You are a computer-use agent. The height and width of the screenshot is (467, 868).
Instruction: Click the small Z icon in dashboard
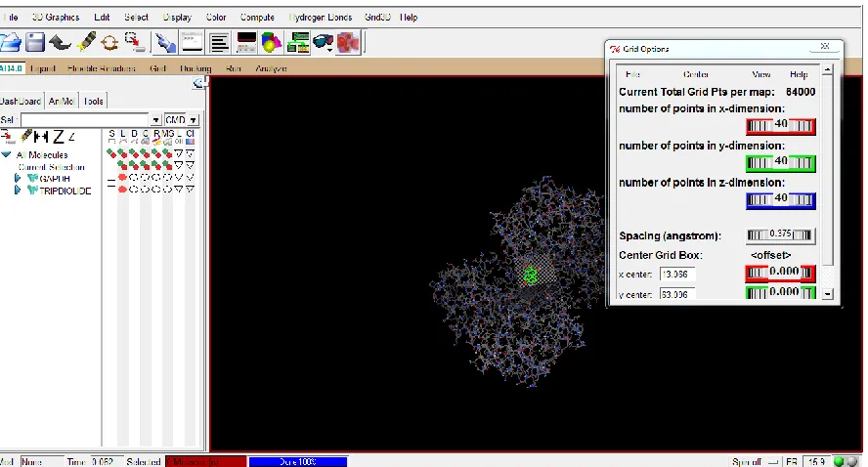click(71, 137)
